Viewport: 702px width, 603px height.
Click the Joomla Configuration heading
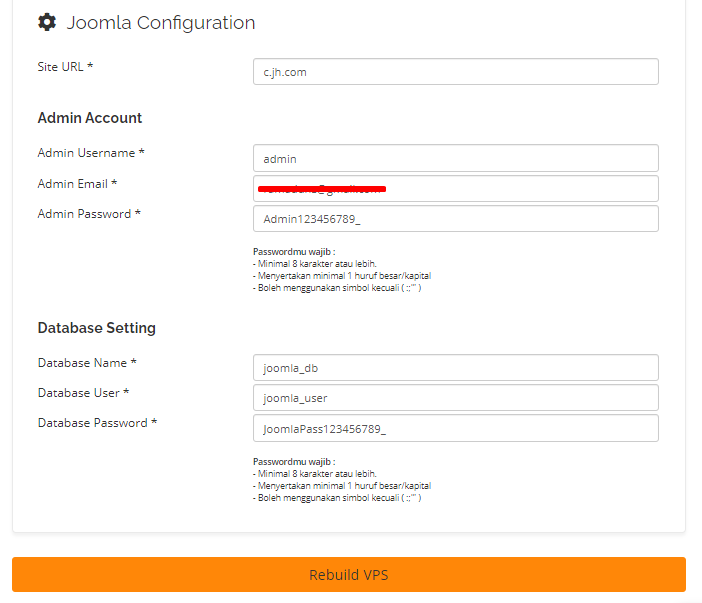tap(161, 23)
